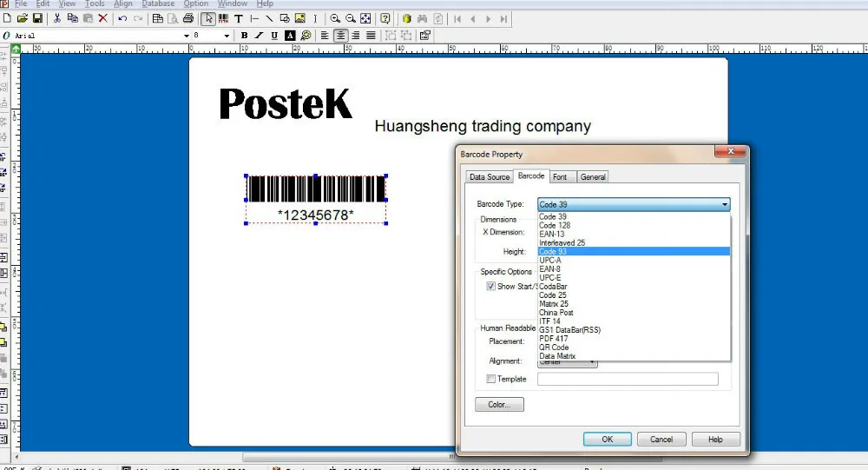Select the diagonal Line drawing tool

[270, 19]
